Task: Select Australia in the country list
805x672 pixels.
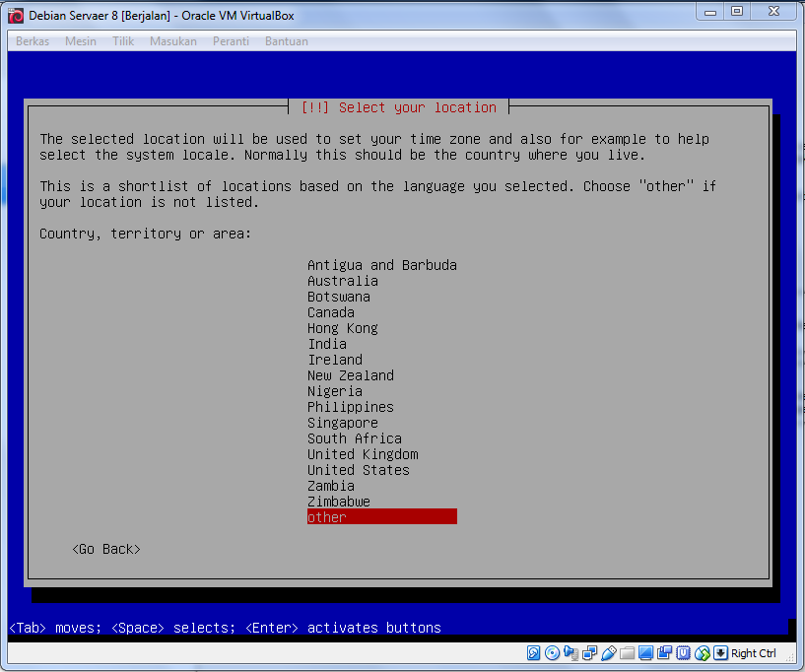Action: click(382, 281)
